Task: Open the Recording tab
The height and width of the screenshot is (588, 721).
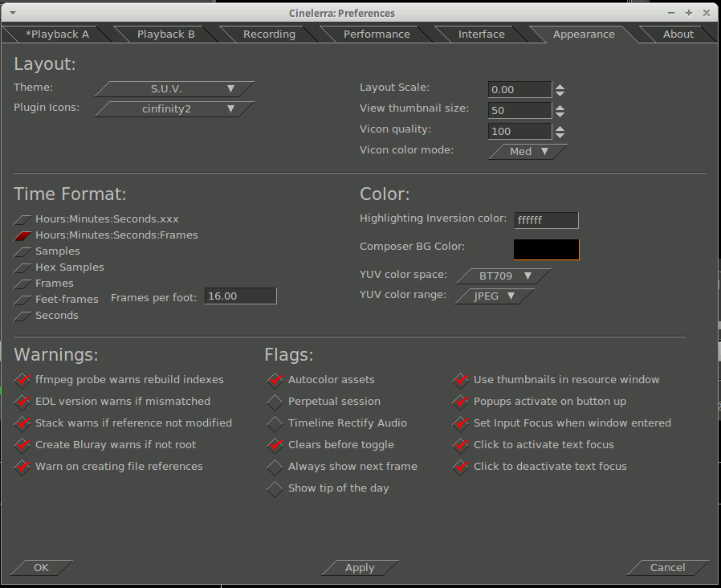Action: 269,35
